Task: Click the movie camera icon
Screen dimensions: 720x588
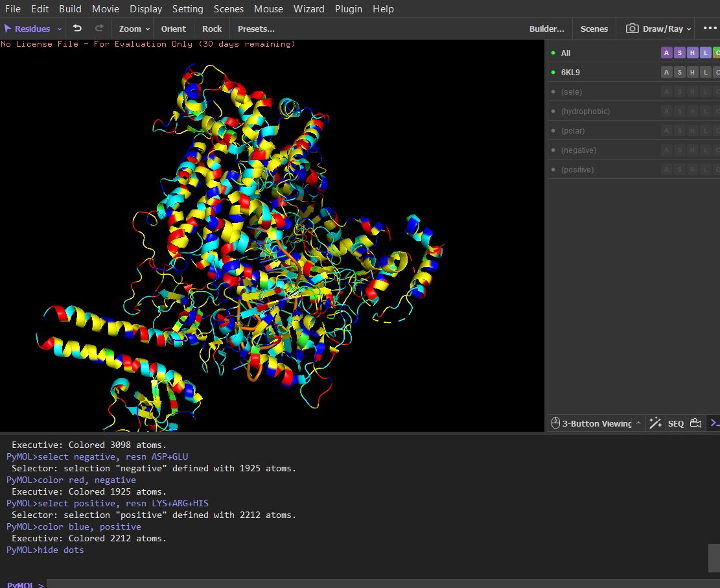Action: pyautogui.click(x=696, y=423)
